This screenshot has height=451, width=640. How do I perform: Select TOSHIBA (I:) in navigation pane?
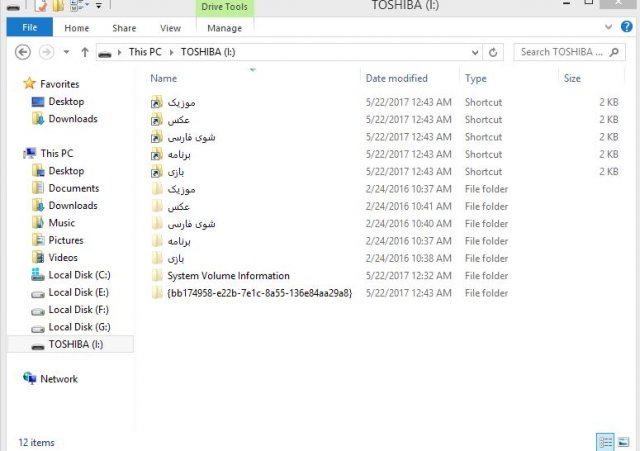(76, 344)
